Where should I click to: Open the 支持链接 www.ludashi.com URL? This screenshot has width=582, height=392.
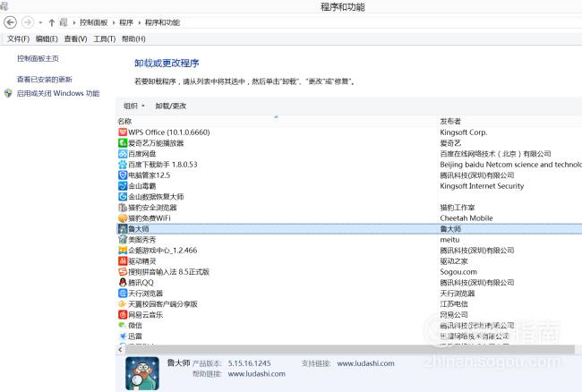tap(365, 363)
